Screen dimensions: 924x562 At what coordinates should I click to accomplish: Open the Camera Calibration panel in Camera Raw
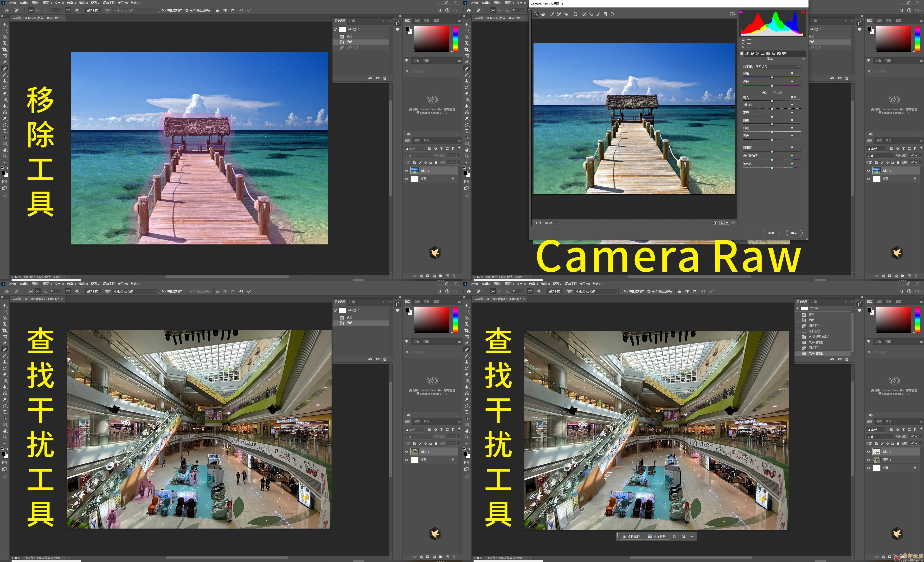(x=778, y=54)
